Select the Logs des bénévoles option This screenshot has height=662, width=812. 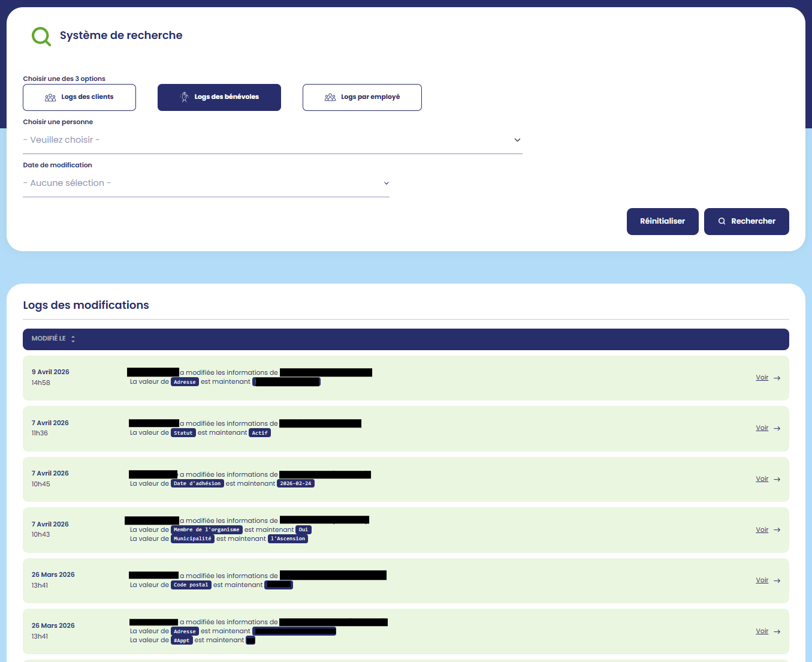point(219,97)
